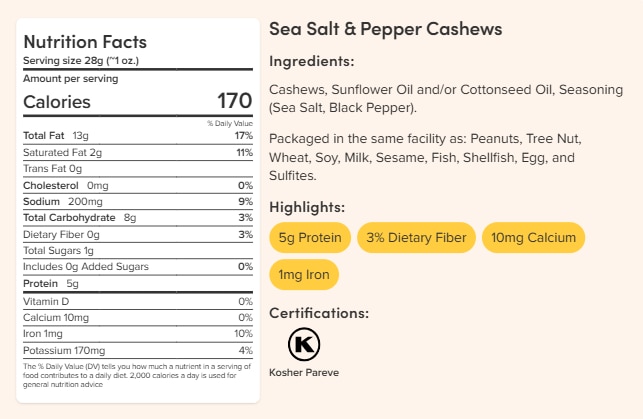Click the Sodium 200mg row
Screen dimensions: 643x419
pyautogui.click(x=137, y=202)
